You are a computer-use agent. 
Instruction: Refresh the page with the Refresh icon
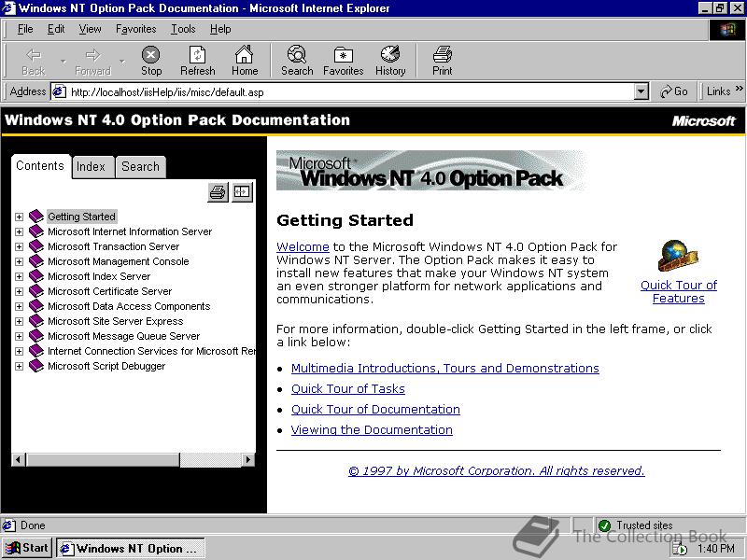[197, 55]
